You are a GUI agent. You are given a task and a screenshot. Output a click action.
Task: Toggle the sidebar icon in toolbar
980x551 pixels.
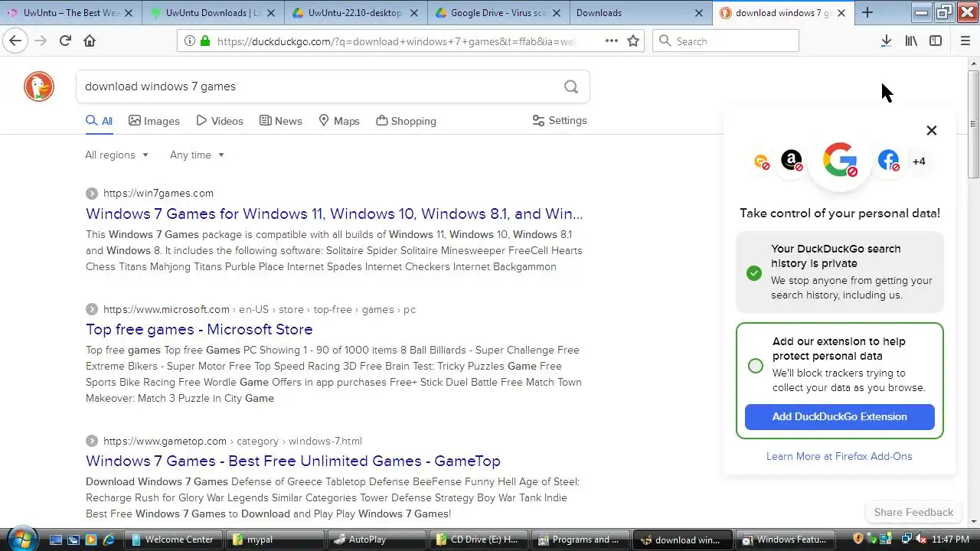pos(936,41)
